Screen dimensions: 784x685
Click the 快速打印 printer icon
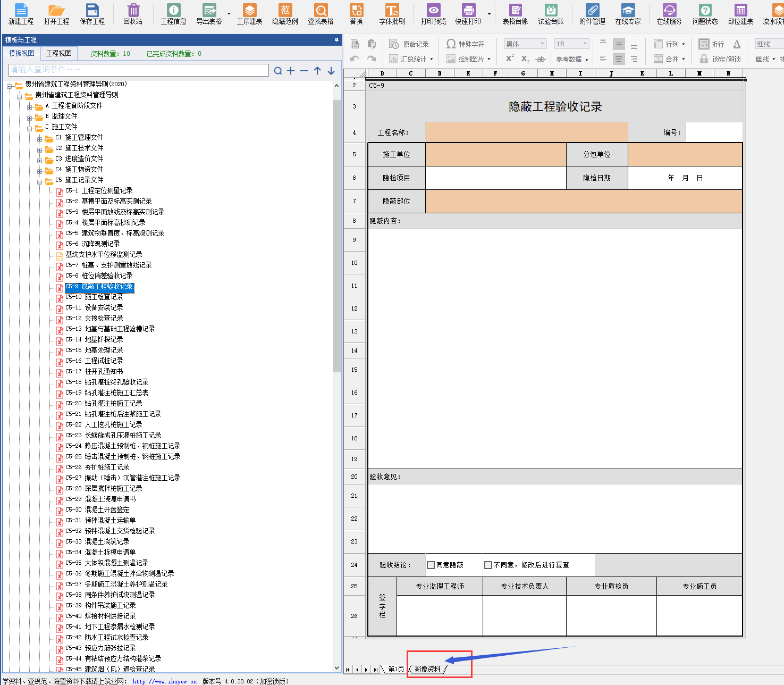coord(468,14)
